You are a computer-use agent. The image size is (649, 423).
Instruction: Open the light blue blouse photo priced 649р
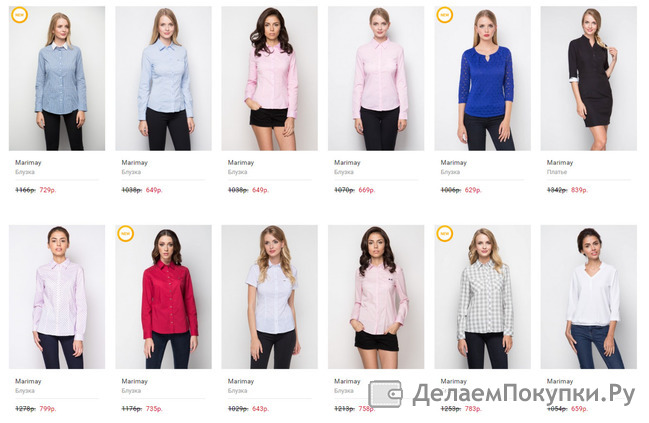(163, 78)
